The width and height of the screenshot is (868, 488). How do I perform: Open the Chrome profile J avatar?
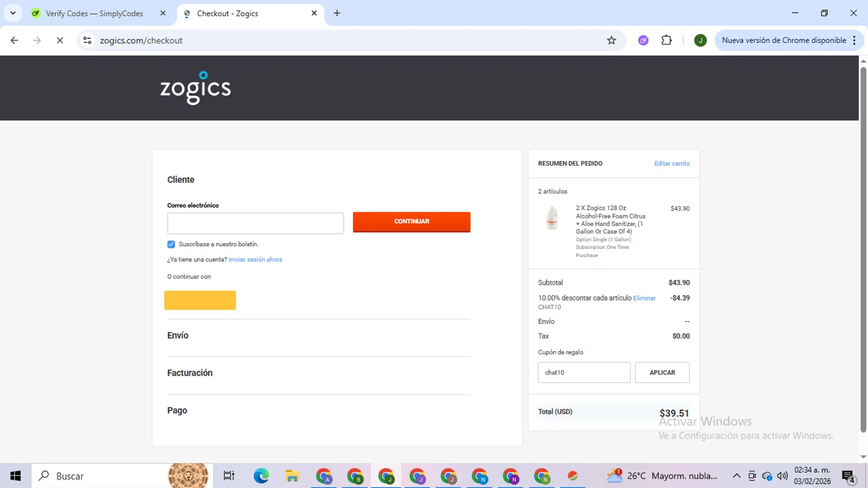point(700,41)
